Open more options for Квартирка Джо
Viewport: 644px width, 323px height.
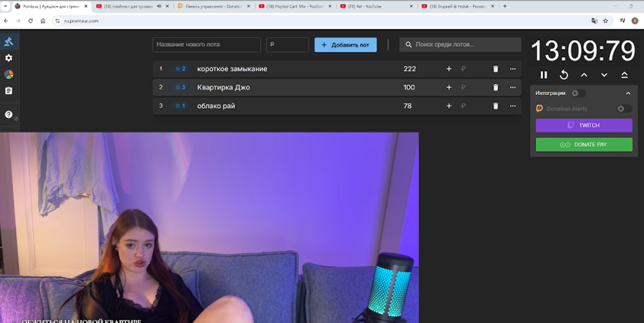pyautogui.click(x=512, y=87)
